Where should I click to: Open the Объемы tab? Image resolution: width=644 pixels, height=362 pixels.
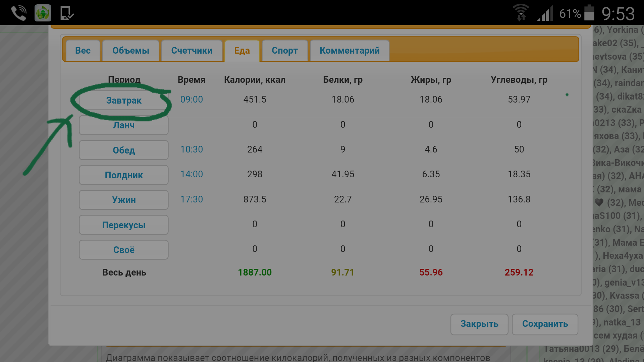pyautogui.click(x=130, y=51)
